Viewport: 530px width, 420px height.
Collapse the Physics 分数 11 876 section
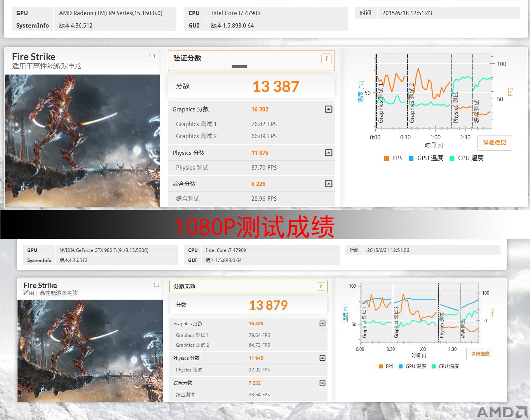pos(329,153)
